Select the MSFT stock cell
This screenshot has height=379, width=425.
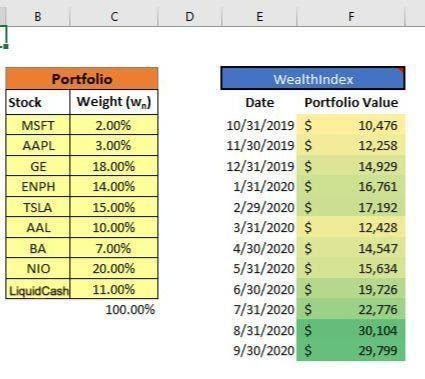[38, 125]
